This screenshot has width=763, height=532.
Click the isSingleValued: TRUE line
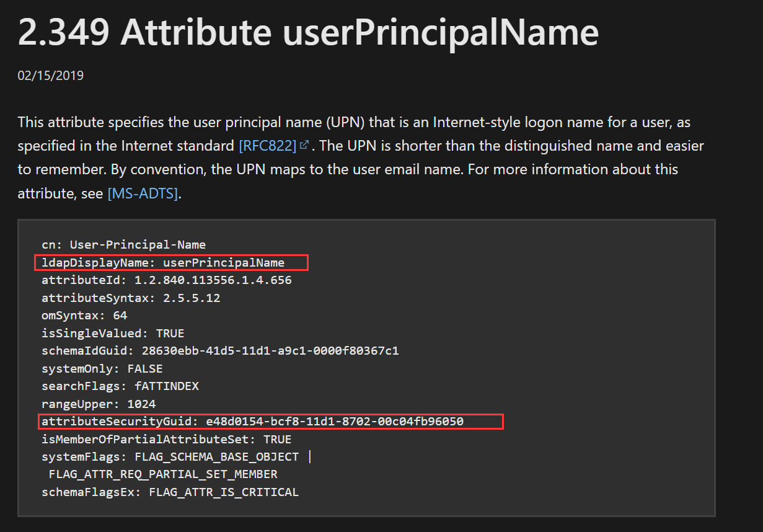tap(113, 333)
